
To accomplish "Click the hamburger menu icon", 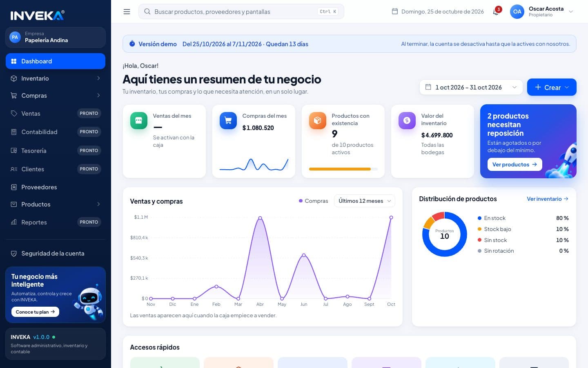I will tap(127, 12).
